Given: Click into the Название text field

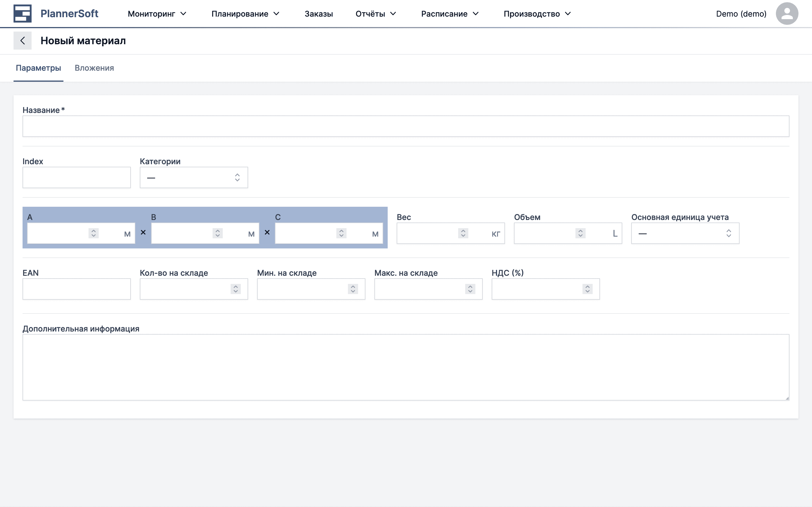Looking at the screenshot, I should coord(406,126).
